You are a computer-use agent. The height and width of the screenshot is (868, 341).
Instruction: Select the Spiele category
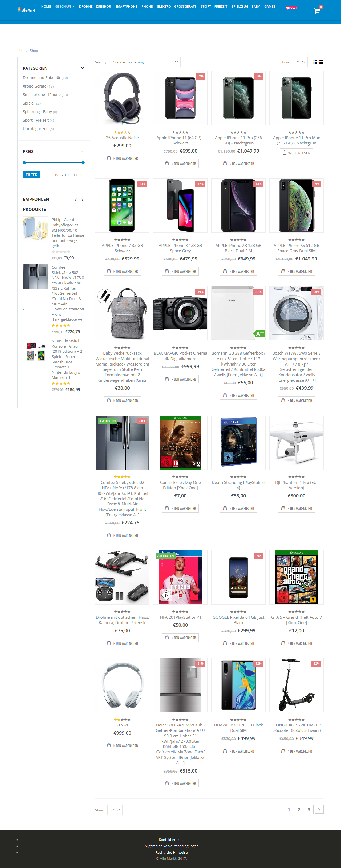click(x=28, y=103)
